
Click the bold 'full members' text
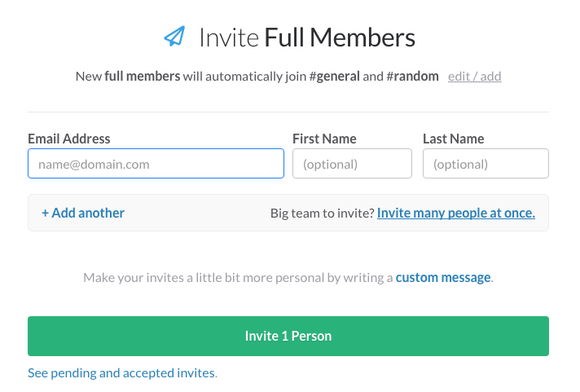(x=143, y=77)
